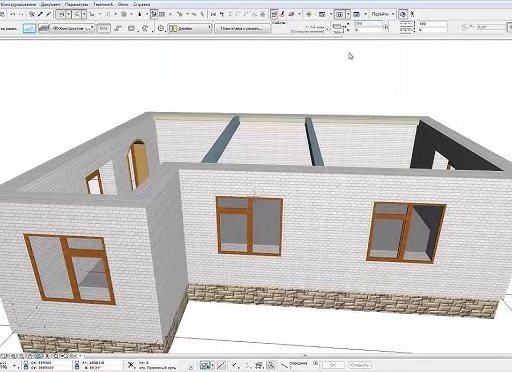Open the 3D Конструктив layer dropdown
The height and width of the screenshot is (372, 512).
[x=73, y=29]
